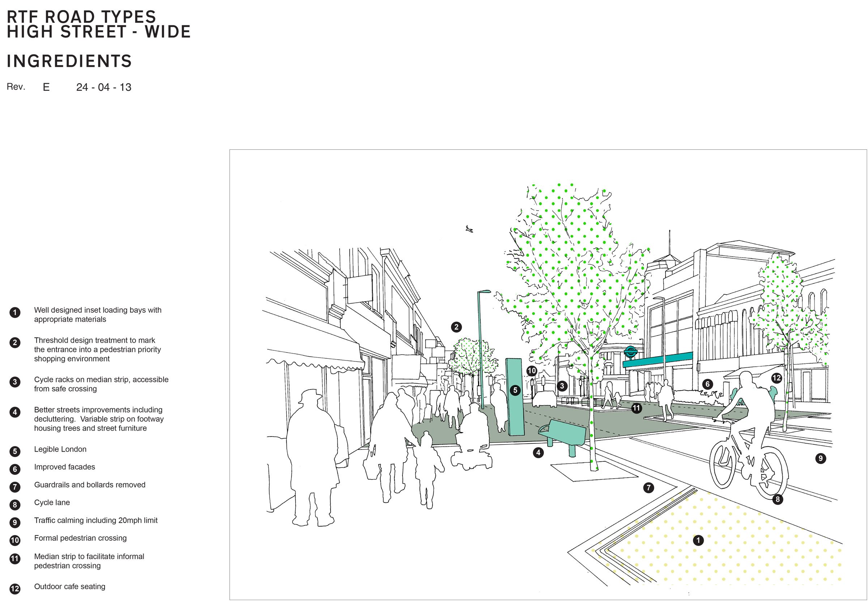Click legend marker 8 beside Cycle lane

click(15, 504)
